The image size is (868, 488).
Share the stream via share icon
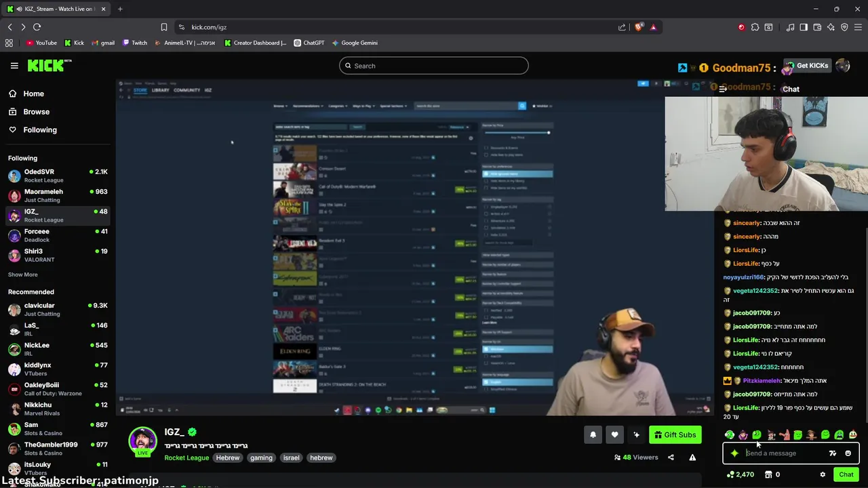coord(671,457)
